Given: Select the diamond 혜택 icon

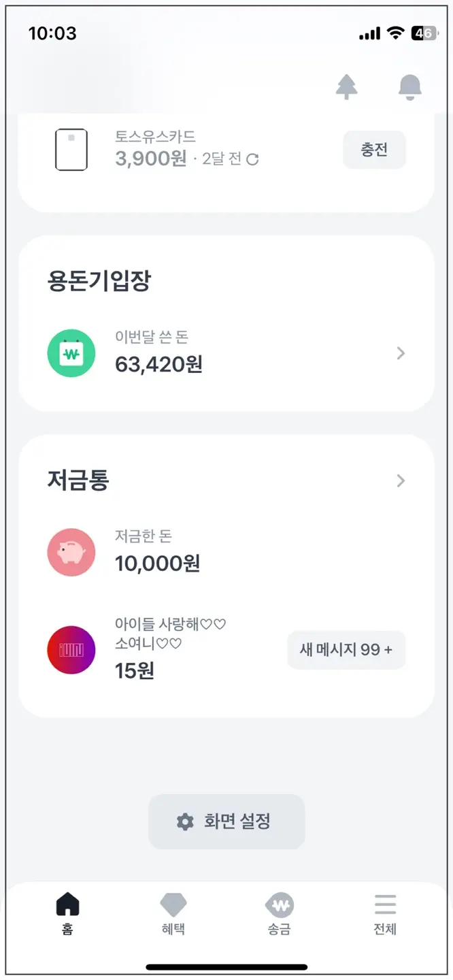Looking at the screenshot, I should click(174, 907).
